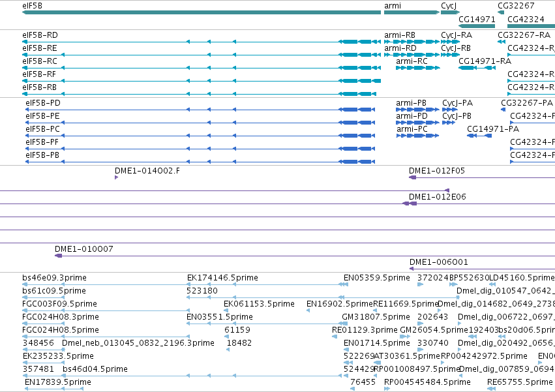Image resolution: width=555 pixels, height=392 pixels.
Task: Click protein armi-PC label
Action: tap(412, 129)
